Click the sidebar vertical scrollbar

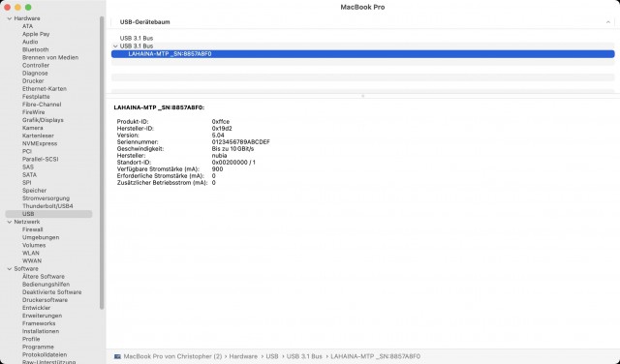[102, 162]
